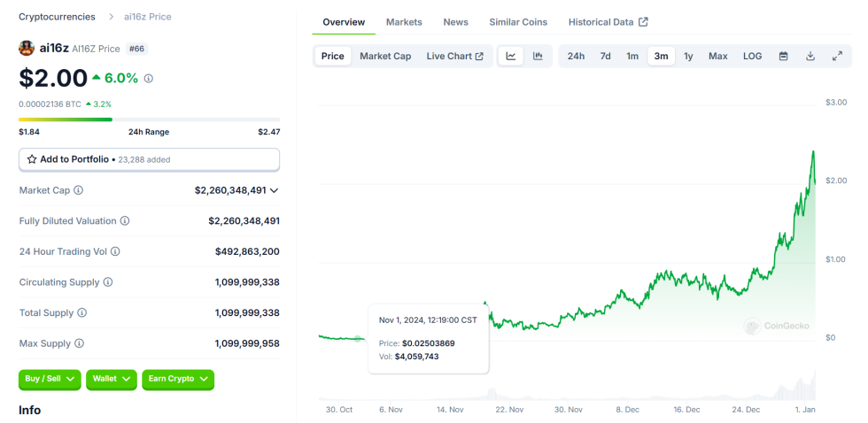Click the 24h range progress bar
The height and width of the screenshot is (423, 868).
click(x=149, y=119)
